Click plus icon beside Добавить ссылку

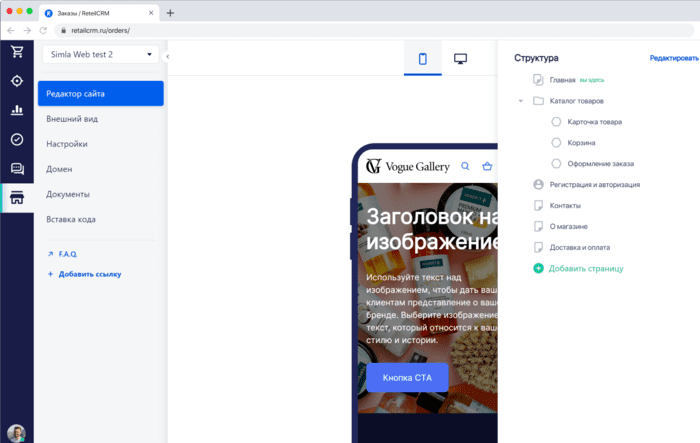(x=50, y=274)
